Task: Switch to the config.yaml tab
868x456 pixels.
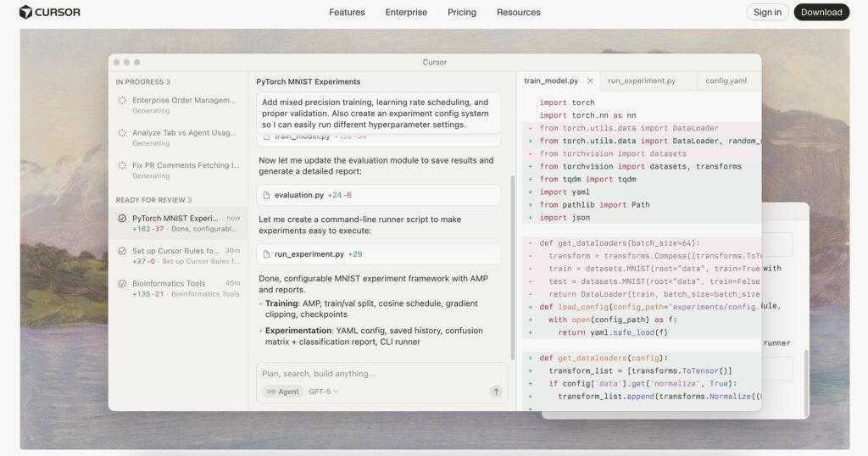Action: [x=726, y=81]
